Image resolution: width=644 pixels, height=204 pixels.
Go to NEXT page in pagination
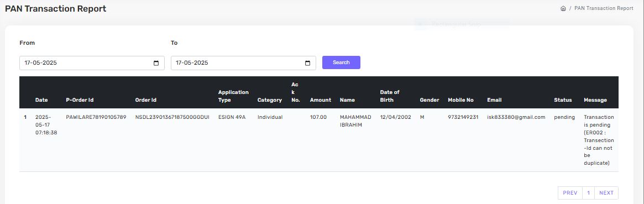click(606, 193)
